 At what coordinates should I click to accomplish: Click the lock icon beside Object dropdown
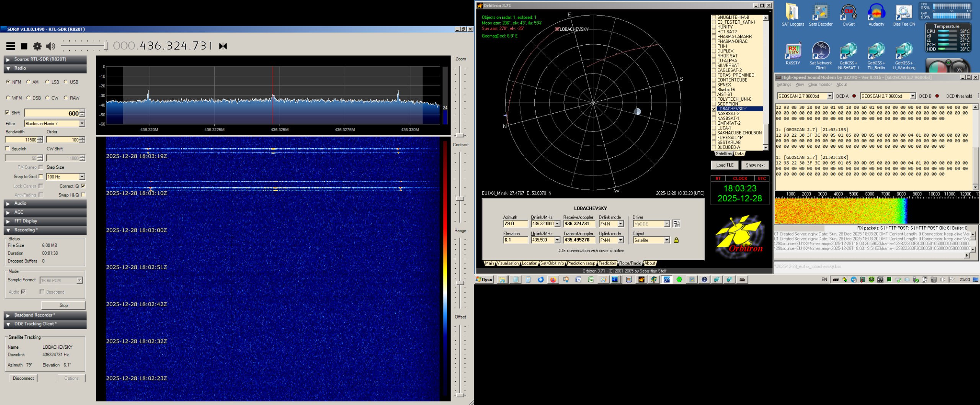tap(676, 240)
